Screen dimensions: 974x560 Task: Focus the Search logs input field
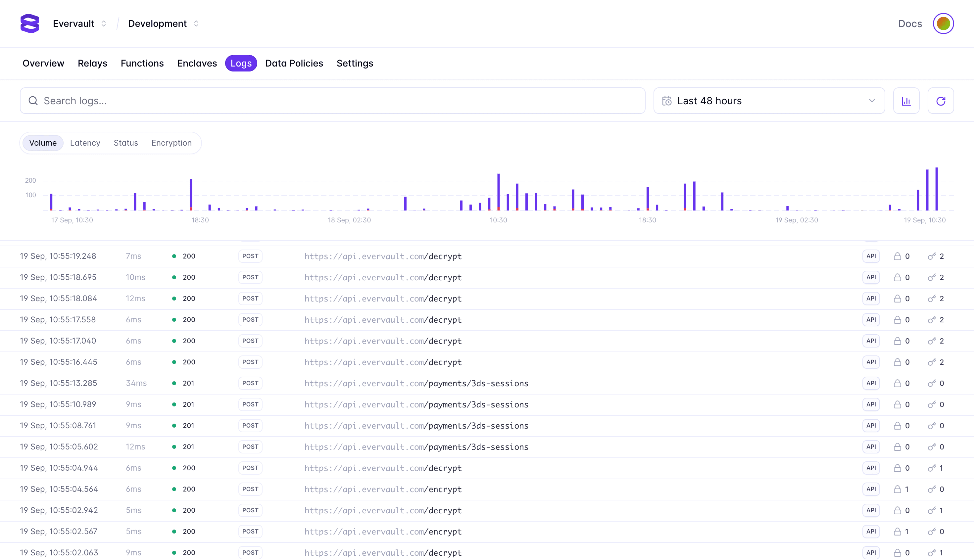tap(338, 101)
